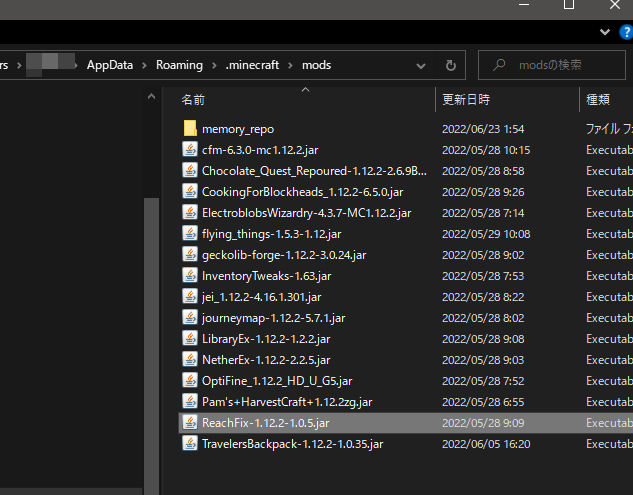Click the search magnifier icon
This screenshot has width=633, height=495.
[x=499, y=65]
